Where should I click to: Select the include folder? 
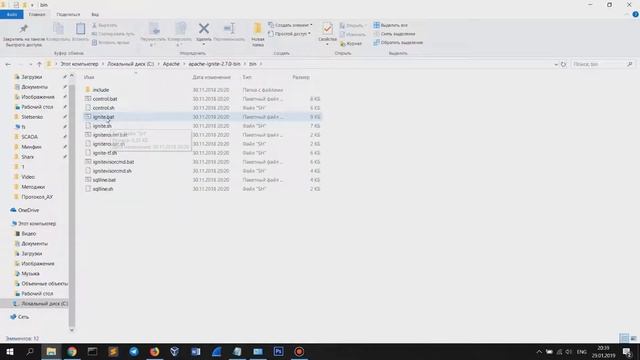(x=101, y=90)
